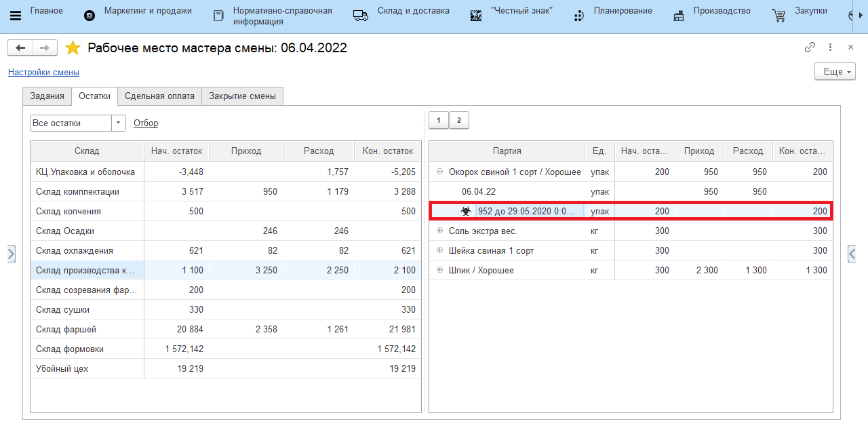The image size is (868, 426).
Task: Open the main hamburger menu icon
Action: (x=16, y=16)
